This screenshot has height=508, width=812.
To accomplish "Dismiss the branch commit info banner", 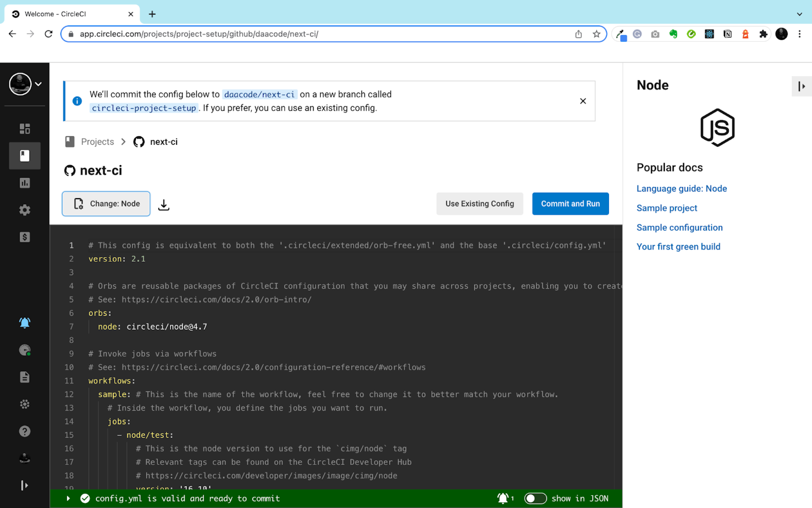I will 583,101.
